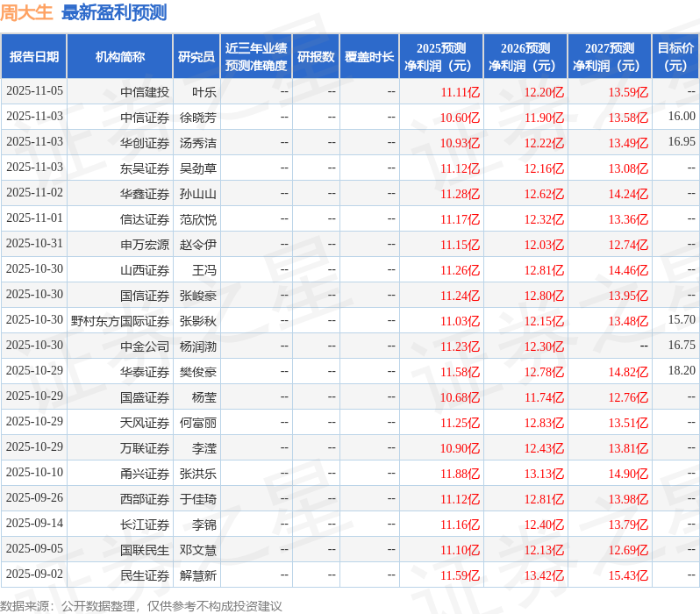This screenshot has height=614, width=700.
Task: Select the 近三年业绩预测准确度 column header
Action: point(256,57)
